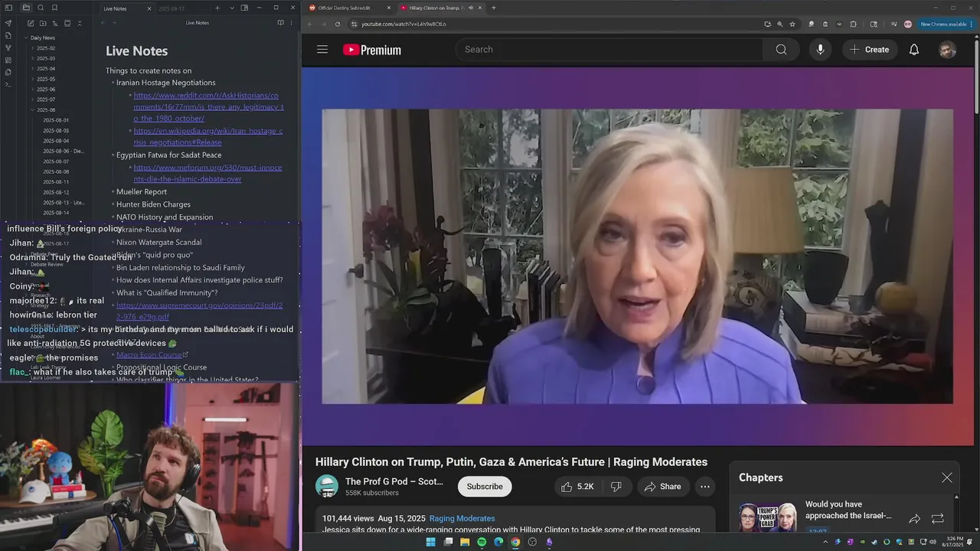Collapse the 2025-08 folder
980x551 pixels.
[x=46, y=110]
